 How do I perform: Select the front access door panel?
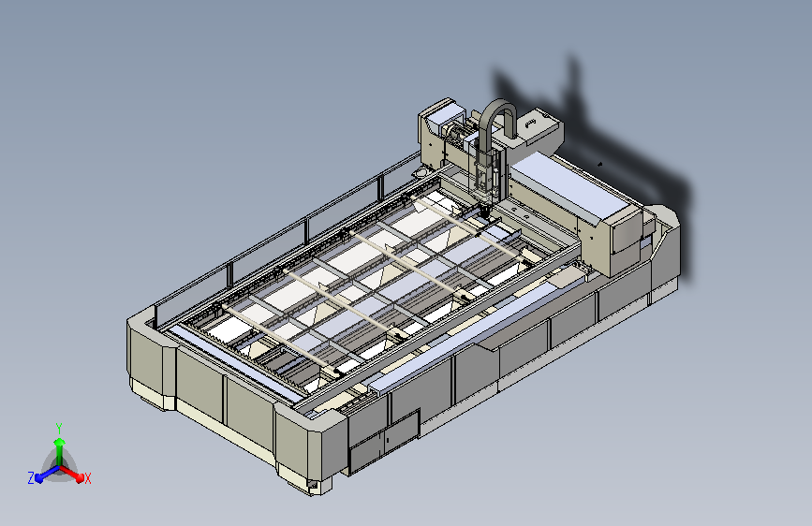pos(384,442)
